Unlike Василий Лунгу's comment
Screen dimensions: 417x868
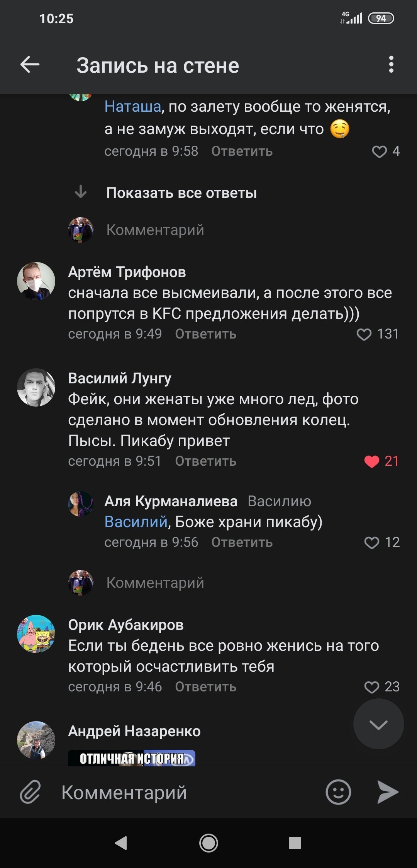tap(372, 461)
